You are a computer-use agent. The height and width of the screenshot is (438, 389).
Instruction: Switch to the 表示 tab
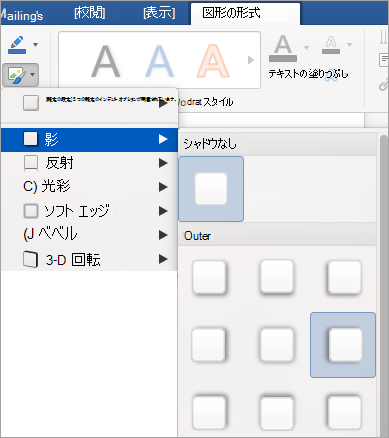[159, 13]
